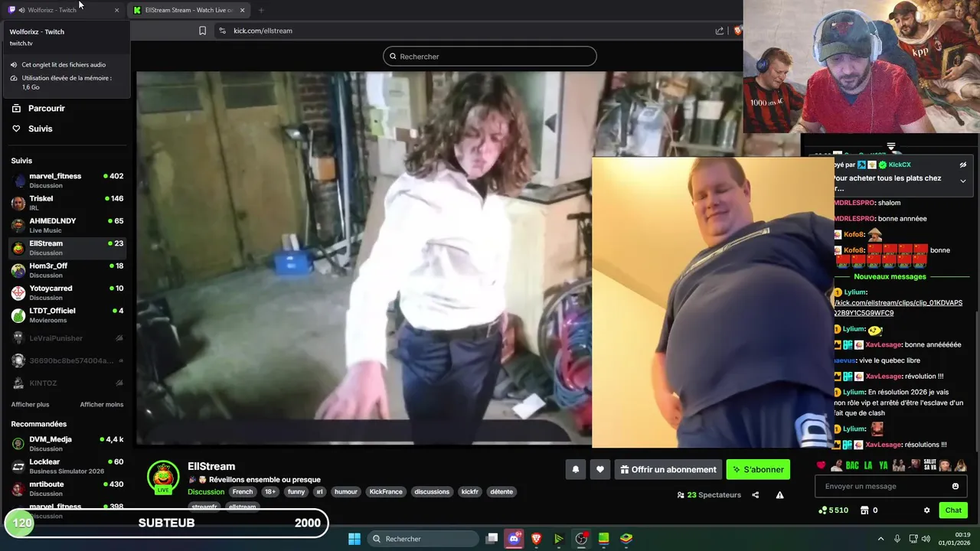The width and height of the screenshot is (980, 551).
Task: Open Discord from the taskbar
Action: pos(514,539)
